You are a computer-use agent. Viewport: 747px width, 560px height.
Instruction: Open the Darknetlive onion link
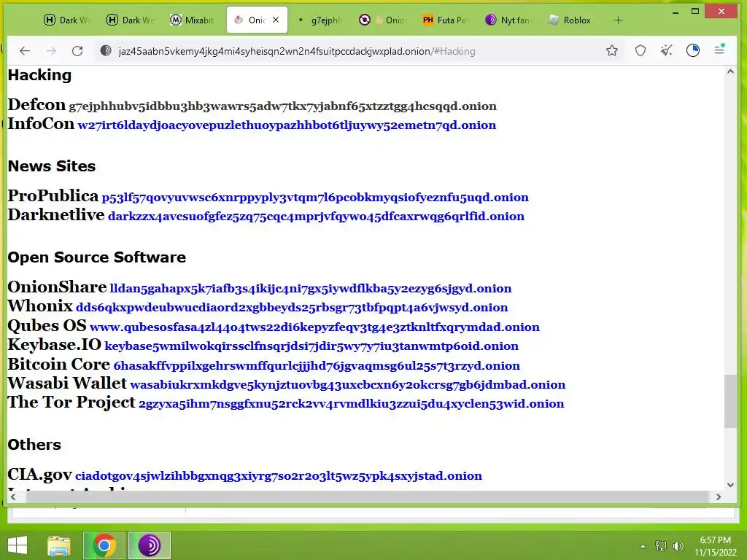coord(317,216)
